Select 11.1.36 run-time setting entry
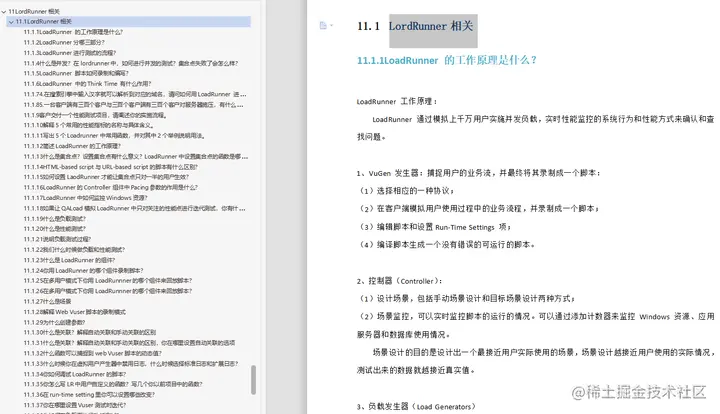The height and width of the screenshot is (414, 720). (90, 395)
